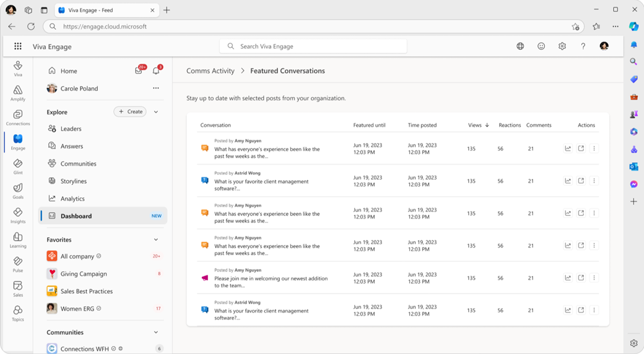Select Dashboard in the navigation
Image resolution: width=644 pixels, height=354 pixels.
tap(76, 216)
